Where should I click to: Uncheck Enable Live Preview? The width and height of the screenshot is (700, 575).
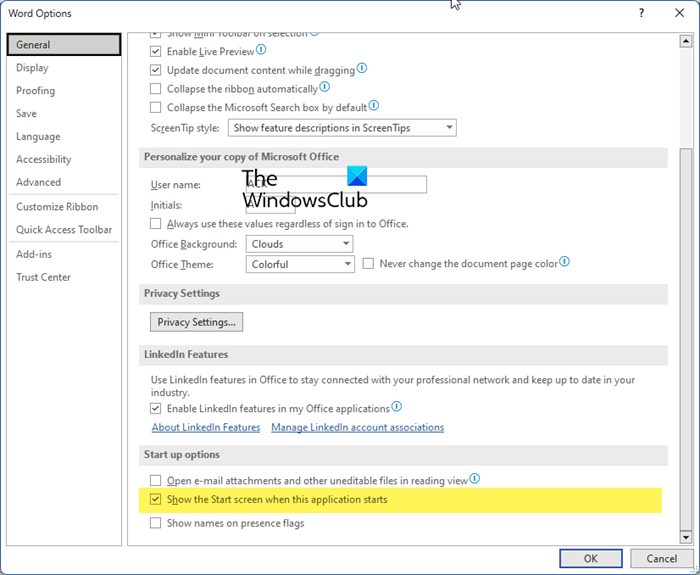pyautogui.click(x=155, y=51)
